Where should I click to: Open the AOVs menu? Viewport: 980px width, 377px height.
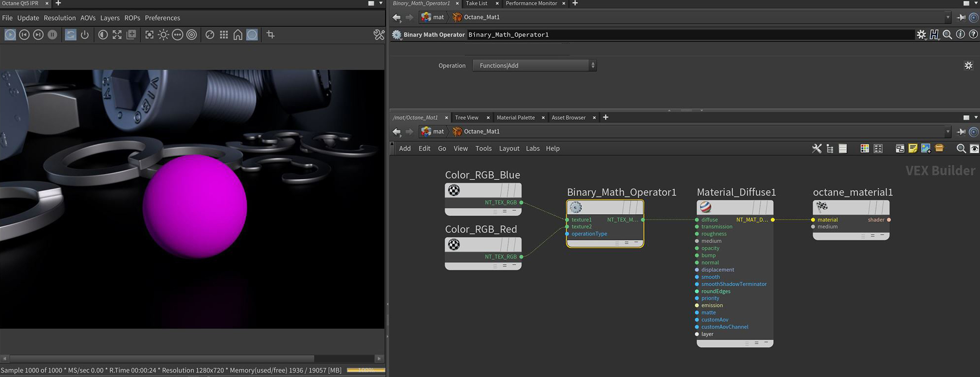(88, 18)
